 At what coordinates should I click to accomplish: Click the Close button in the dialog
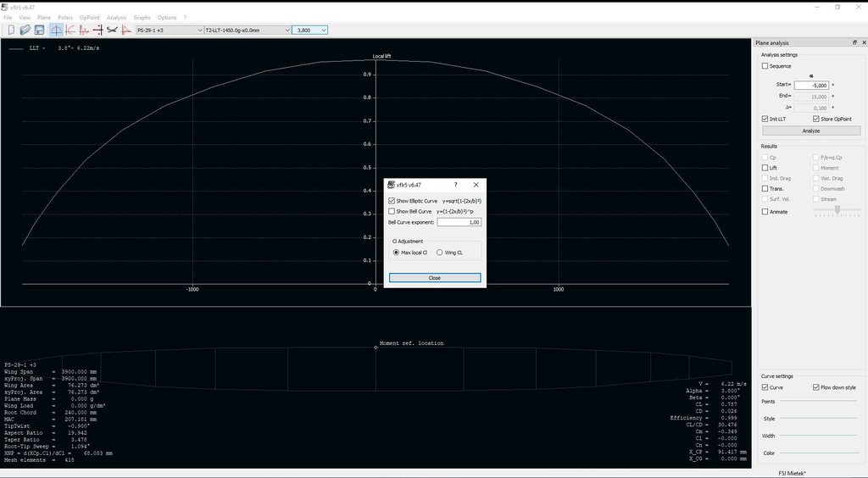434,278
